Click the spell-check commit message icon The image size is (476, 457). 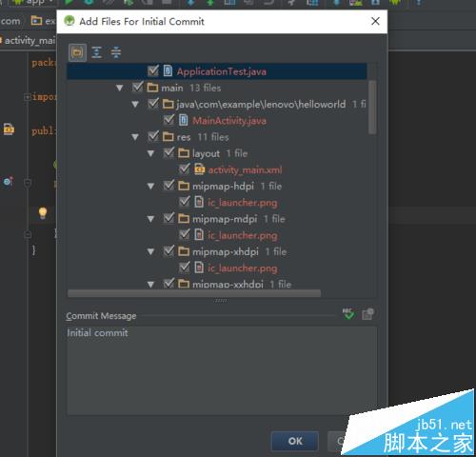348,314
